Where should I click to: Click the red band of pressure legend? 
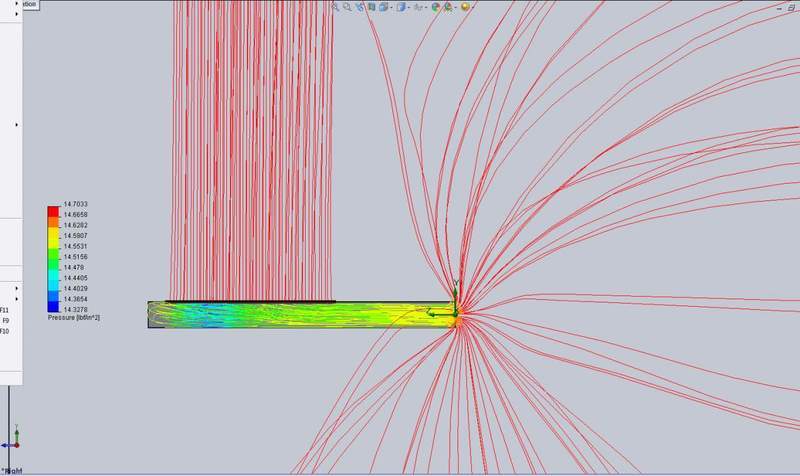[53, 211]
